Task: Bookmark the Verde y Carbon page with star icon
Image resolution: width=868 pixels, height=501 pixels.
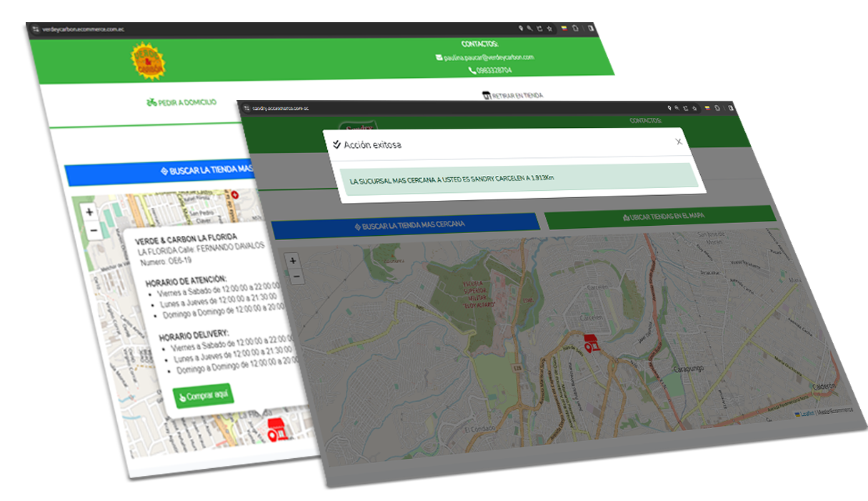Action: (x=549, y=29)
